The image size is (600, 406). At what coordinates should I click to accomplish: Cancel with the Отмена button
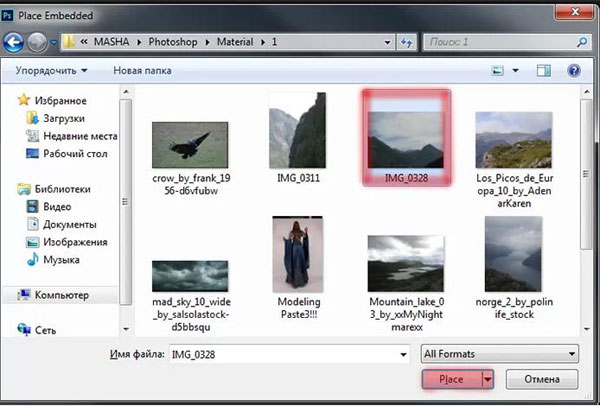[542, 379]
